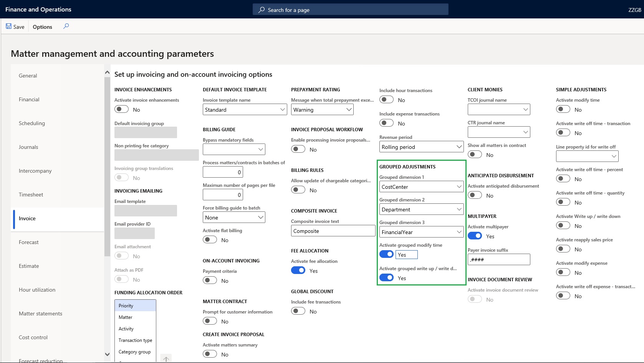Enable Include hour transactions

point(386,100)
